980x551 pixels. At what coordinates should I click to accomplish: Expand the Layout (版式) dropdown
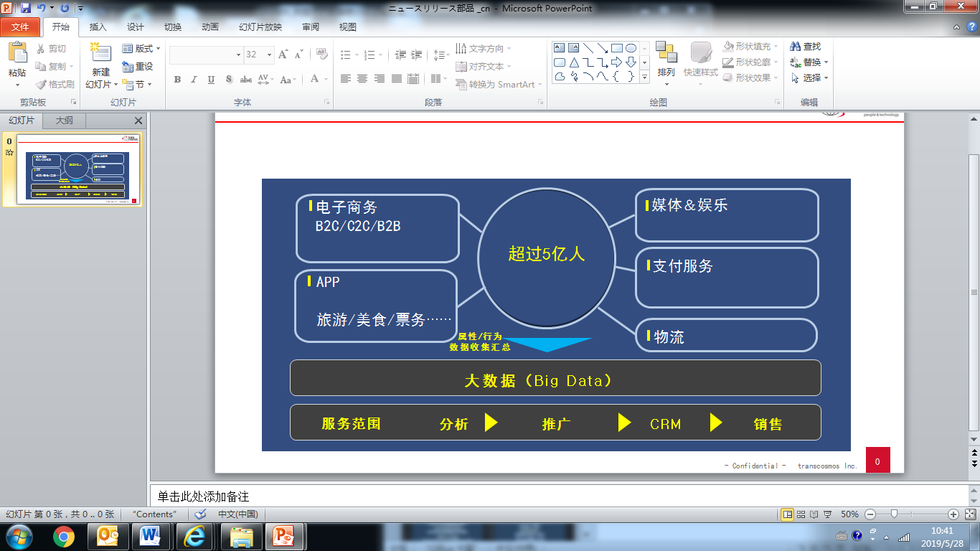click(141, 49)
